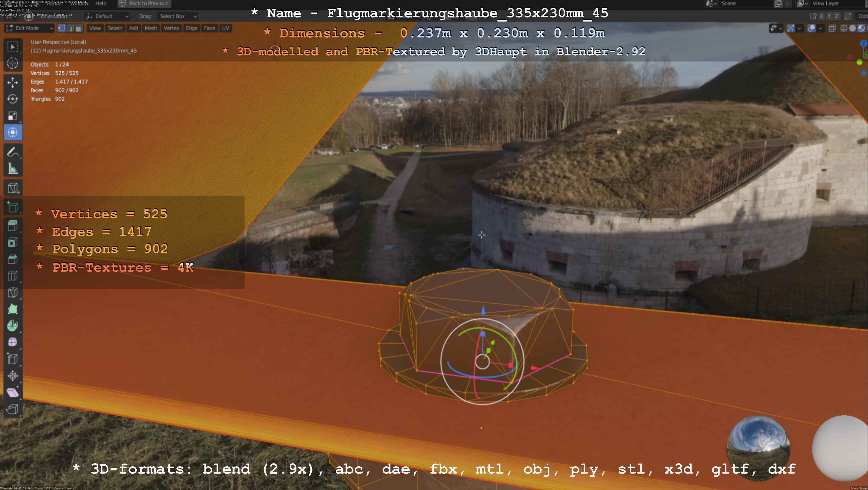This screenshot has width=868, height=490.
Task: Click the Back to Previous button
Action: click(x=144, y=3)
